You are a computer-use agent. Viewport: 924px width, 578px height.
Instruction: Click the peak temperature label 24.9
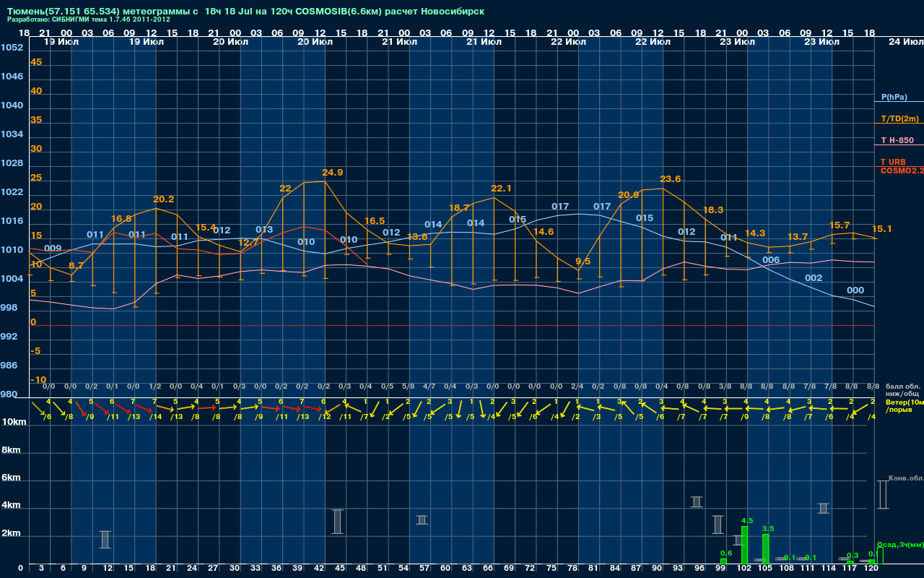333,173
